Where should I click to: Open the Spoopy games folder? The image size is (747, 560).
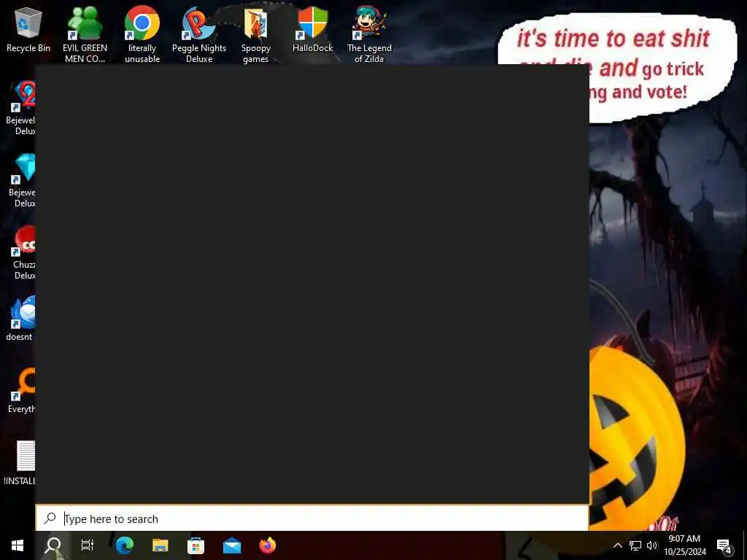click(x=256, y=34)
